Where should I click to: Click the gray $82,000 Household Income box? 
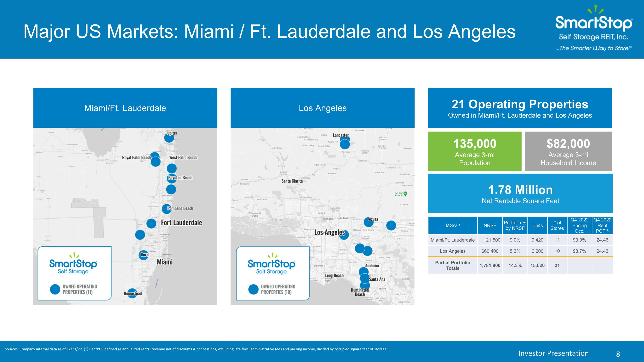tap(568, 151)
